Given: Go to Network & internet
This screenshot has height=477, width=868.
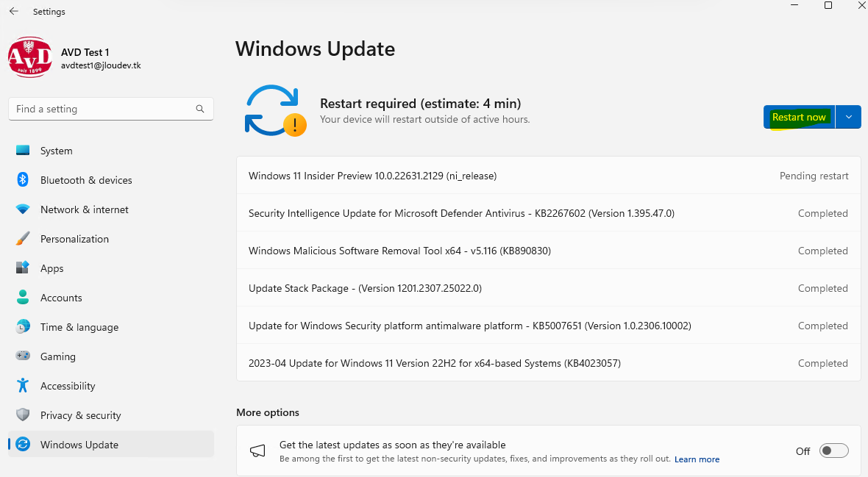Looking at the screenshot, I should tap(111, 209).
